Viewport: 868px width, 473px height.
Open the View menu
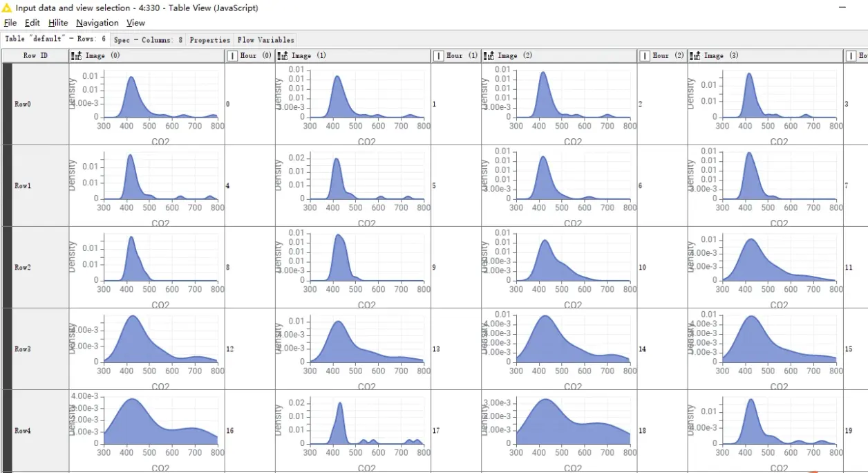point(135,23)
